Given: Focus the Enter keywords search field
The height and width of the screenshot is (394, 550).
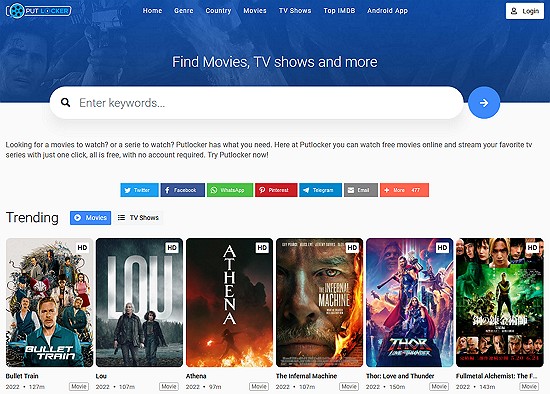Looking at the screenshot, I should click(x=256, y=102).
